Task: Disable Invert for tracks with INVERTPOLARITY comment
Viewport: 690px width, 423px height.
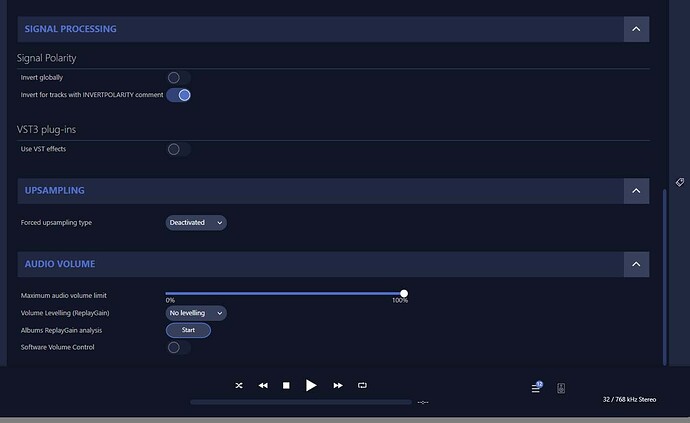Action: [x=178, y=95]
